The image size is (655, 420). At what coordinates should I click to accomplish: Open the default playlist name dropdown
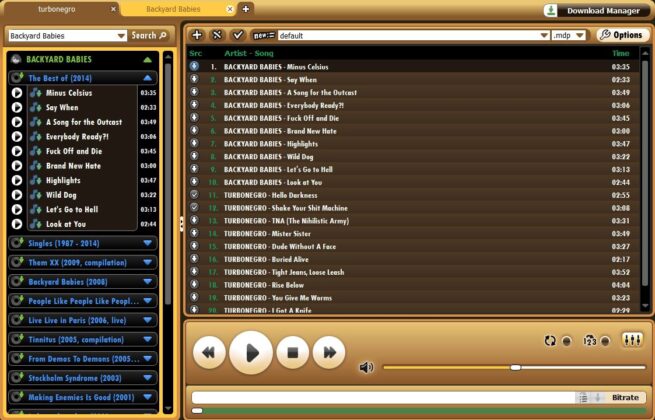click(544, 36)
